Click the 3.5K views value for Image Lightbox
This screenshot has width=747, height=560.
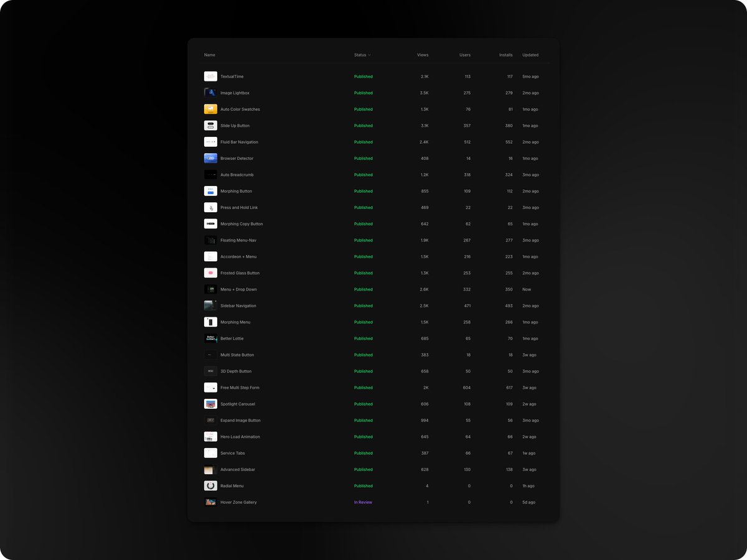pos(425,93)
